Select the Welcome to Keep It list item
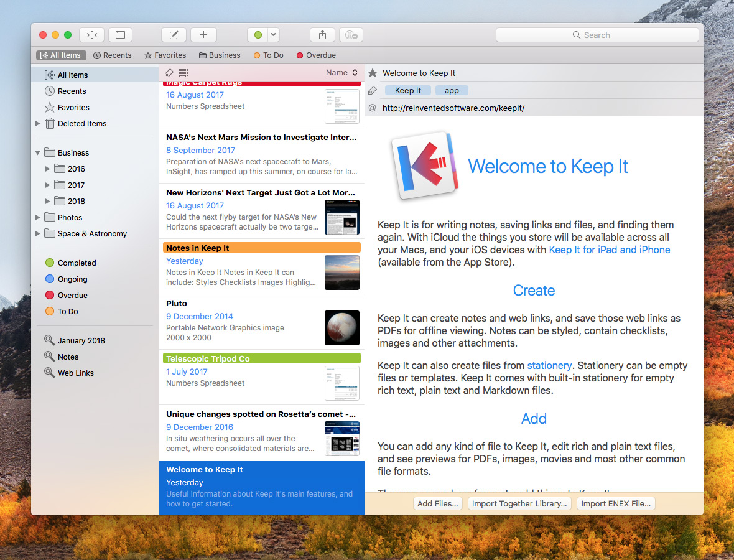Screen dimensions: 734x560 click(262, 488)
